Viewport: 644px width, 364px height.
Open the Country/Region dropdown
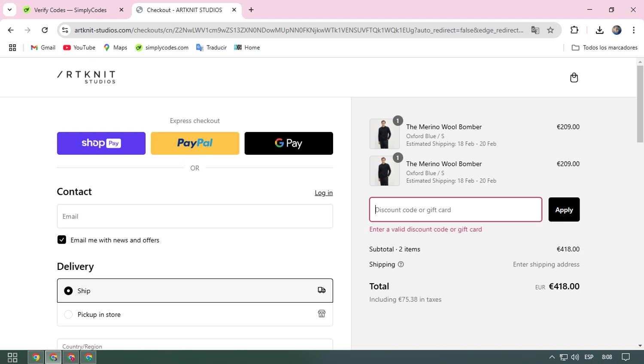[195, 345]
